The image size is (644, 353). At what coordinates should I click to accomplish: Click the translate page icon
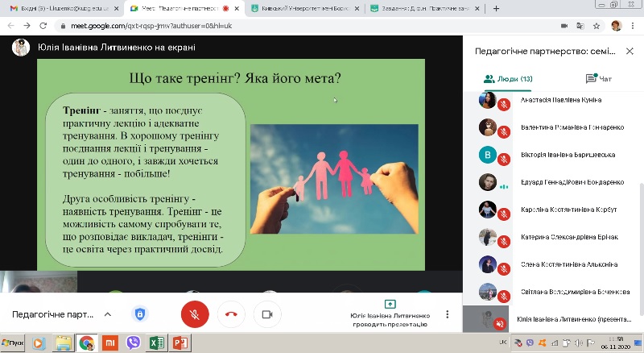point(580,26)
